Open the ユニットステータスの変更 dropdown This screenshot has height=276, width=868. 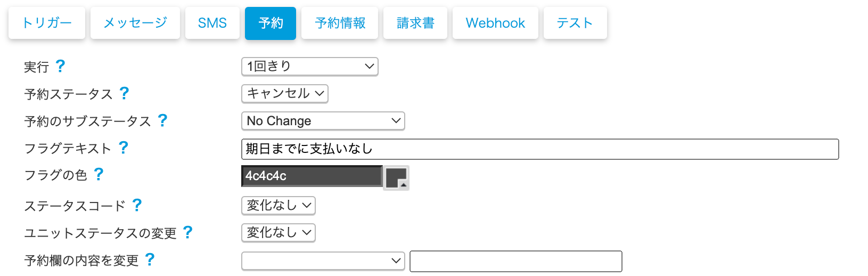[x=278, y=233]
